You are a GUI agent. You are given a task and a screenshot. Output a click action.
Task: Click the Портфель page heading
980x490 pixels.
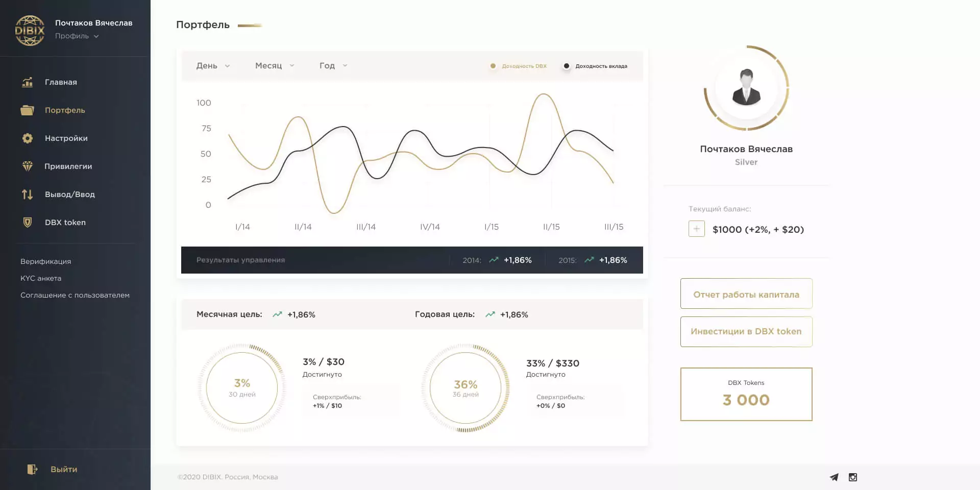point(203,24)
